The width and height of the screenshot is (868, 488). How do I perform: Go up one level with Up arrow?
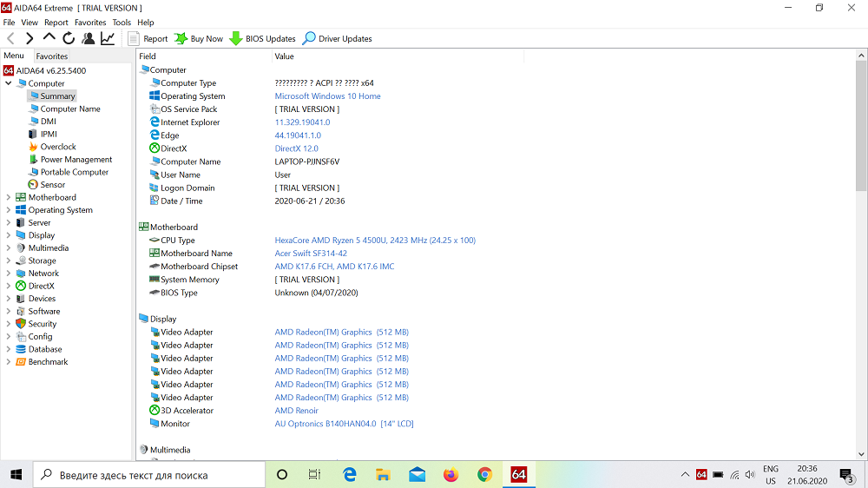coord(49,37)
